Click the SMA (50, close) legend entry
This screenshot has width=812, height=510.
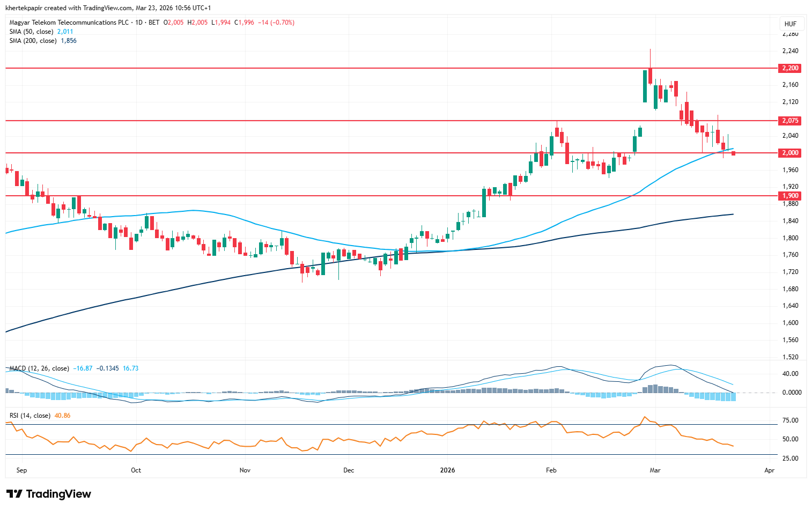click(31, 32)
